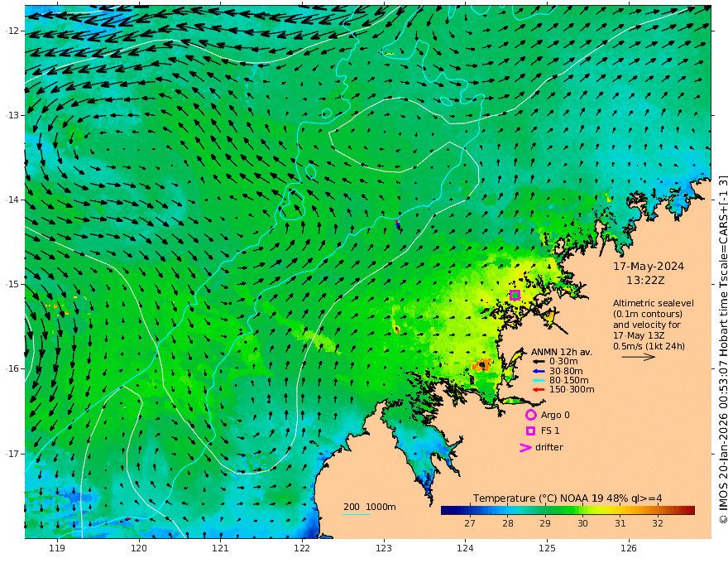Viewport: 728px width, 563px height.
Task: Click the red 150-300m arrow in legend
Action: (539, 390)
